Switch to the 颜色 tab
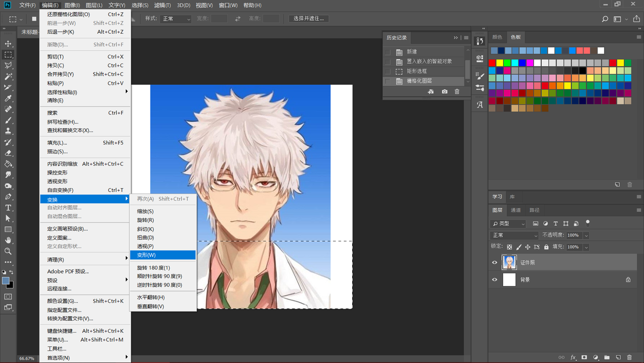The width and height of the screenshot is (644, 363). tap(497, 37)
